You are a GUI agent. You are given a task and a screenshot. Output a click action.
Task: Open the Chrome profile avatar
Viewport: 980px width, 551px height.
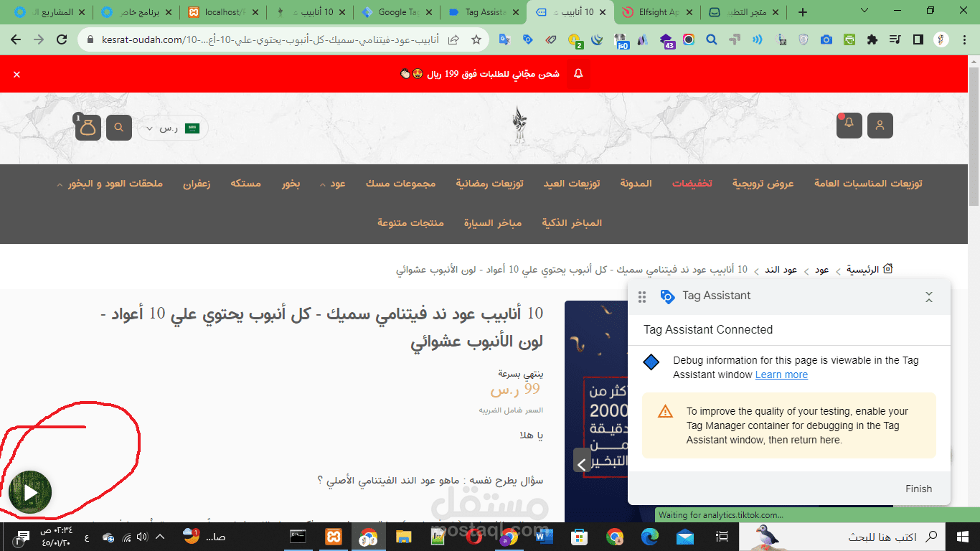click(x=941, y=40)
